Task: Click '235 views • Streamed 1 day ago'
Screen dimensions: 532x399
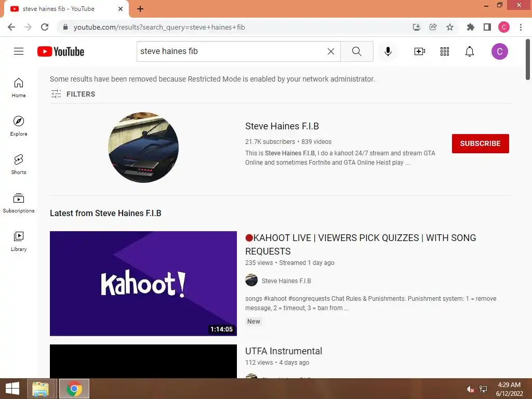Action: coord(289,263)
